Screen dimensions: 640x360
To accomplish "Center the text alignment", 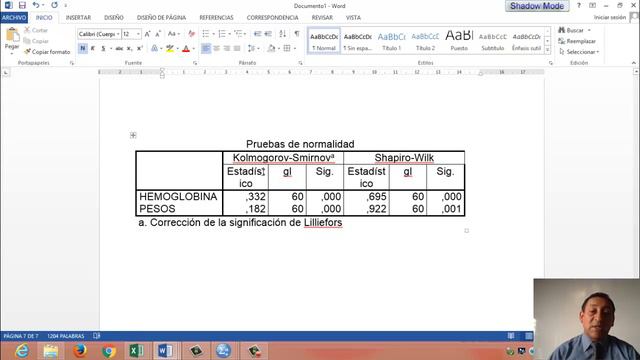I will pos(216,49).
